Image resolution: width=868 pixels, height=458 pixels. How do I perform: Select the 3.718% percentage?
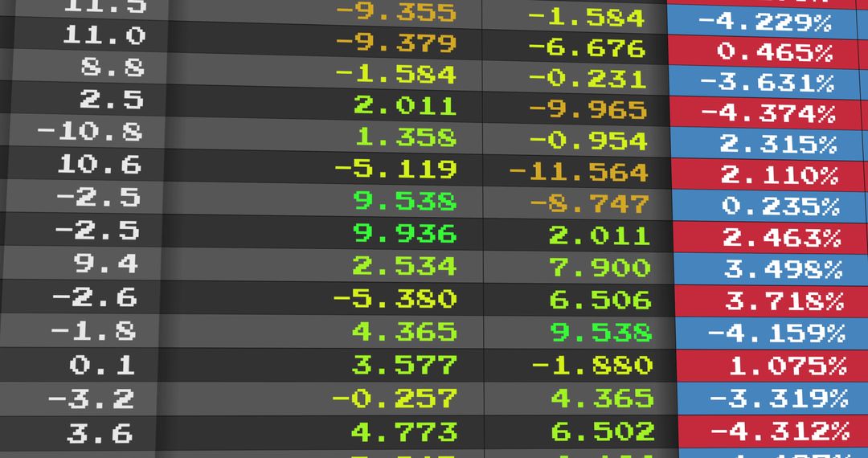(784, 302)
